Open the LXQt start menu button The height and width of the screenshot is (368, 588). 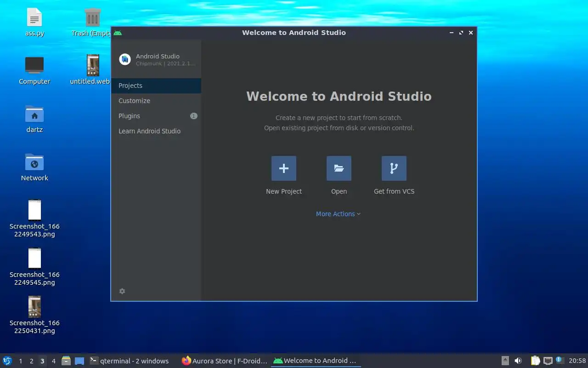point(7,361)
